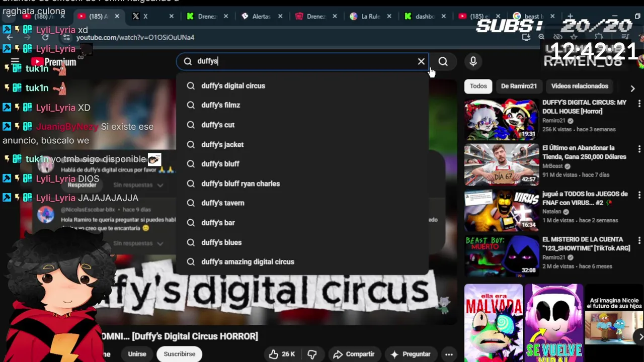Image resolution: width=644 pixels, height=362 pixels.
Task: Choose suggestion duffy's bluff
Action: pyautogui.click(x=302, y=164)
